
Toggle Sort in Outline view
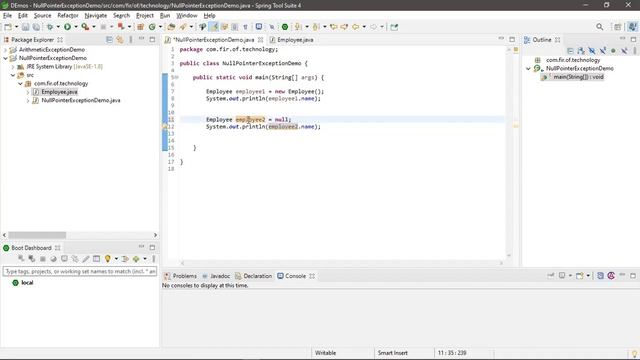pos(581,51)
